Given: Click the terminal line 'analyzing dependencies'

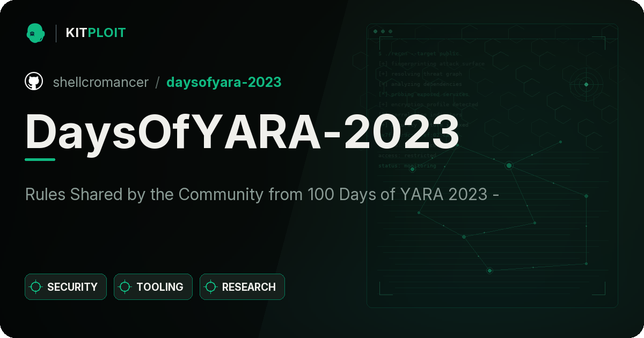Looking at the screenshot, I should pos(420,84).
